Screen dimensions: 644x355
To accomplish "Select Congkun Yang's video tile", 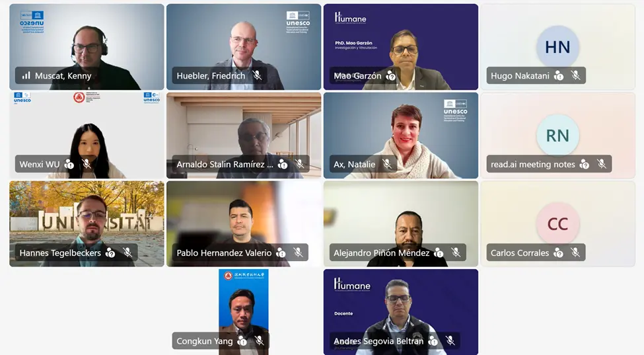I will [244, 312].
